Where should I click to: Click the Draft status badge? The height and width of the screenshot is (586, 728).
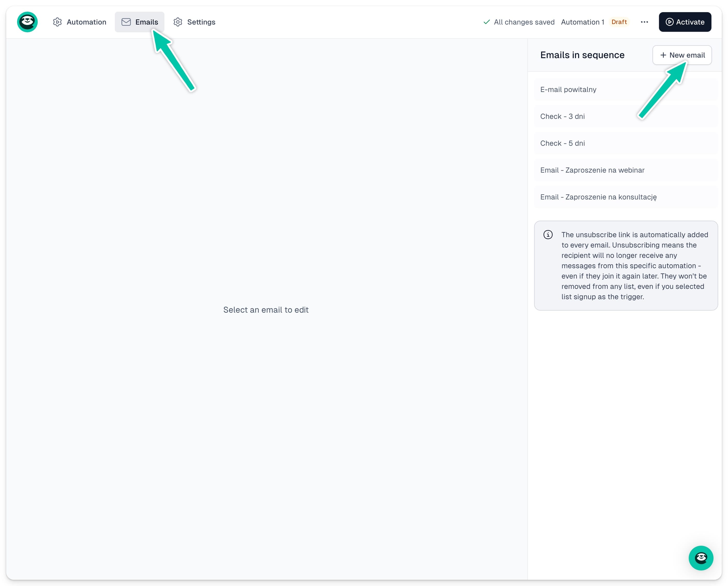tap(619, 22)
